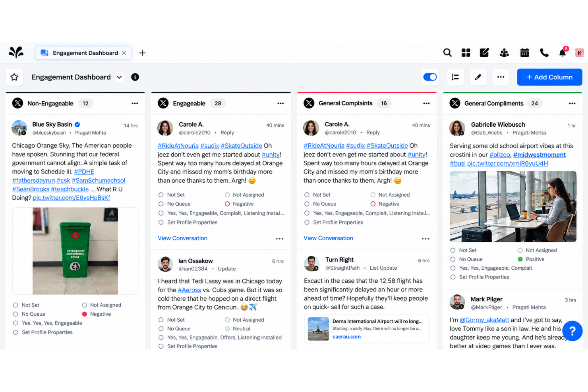Click the Add Column button
The image size is (588, 392).
pyautogui.click(x=549, y=77)
